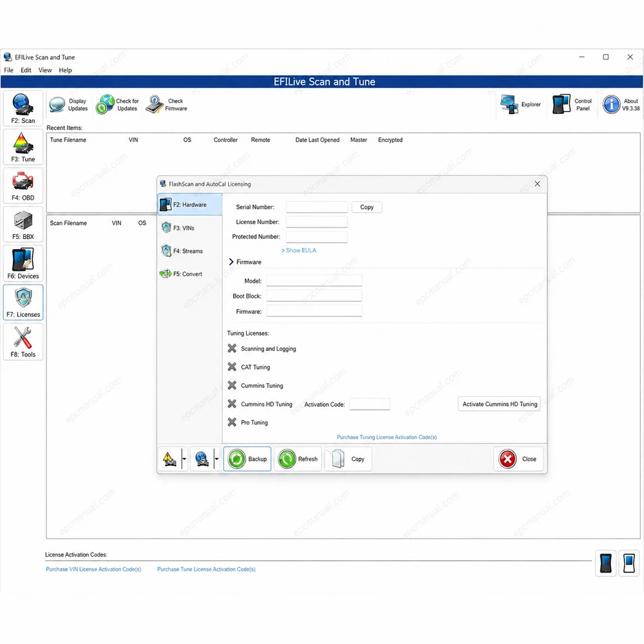Click the CAT Tuning license status icon
This screenshot has width=644, height=644.
click(x=232, y=367)
